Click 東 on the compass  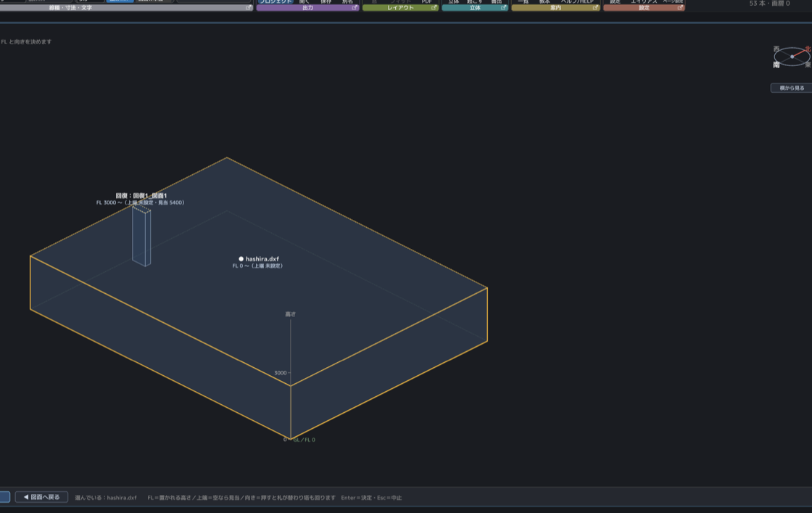pos(808,65)
